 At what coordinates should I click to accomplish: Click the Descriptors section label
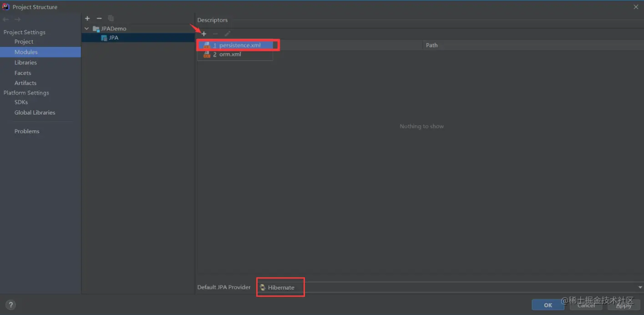pos(212,20)
